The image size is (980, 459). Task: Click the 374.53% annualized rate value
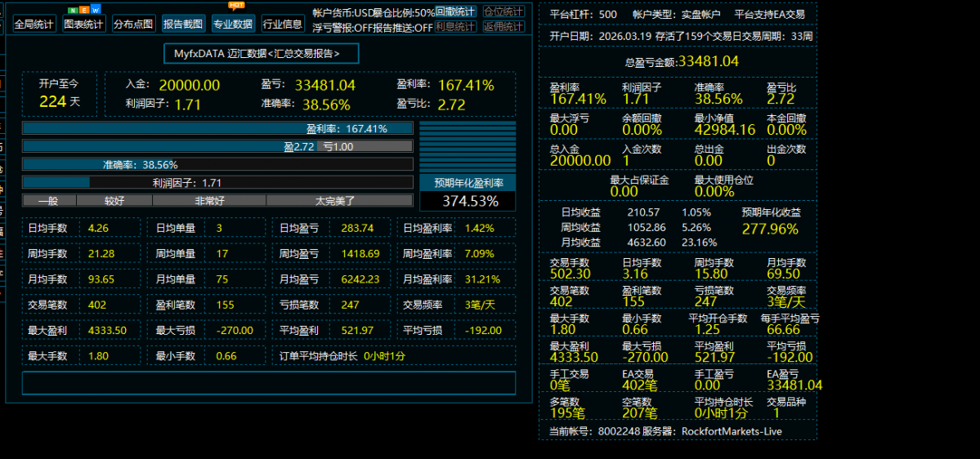pos(468,201)
